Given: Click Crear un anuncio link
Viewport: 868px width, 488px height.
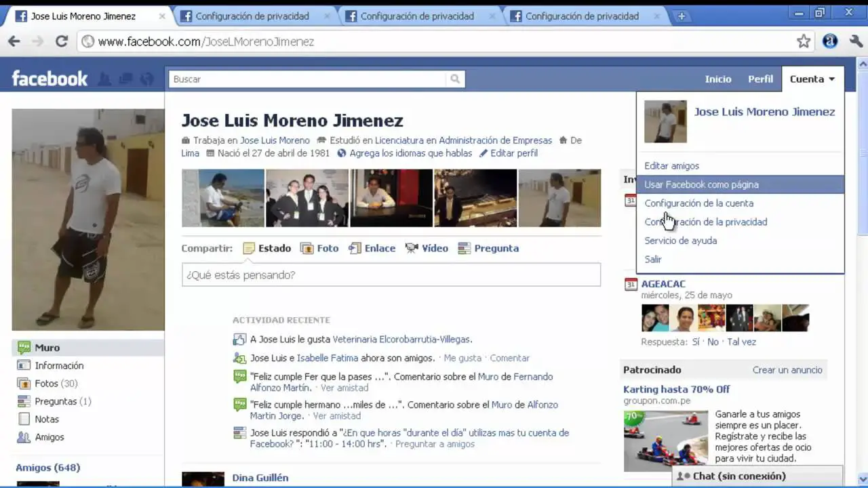Looking at the screenshot, I should point(787,370).
